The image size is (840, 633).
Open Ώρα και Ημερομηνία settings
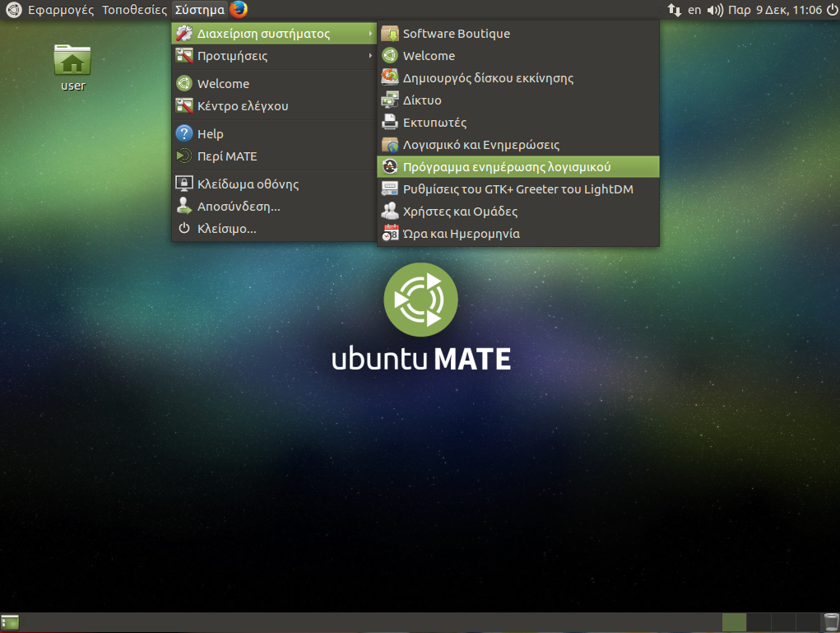461,234
